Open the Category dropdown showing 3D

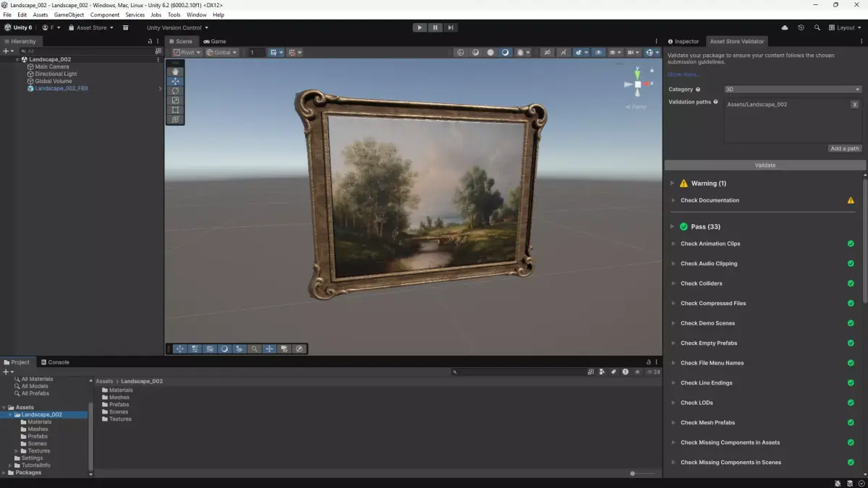(793, 90)
